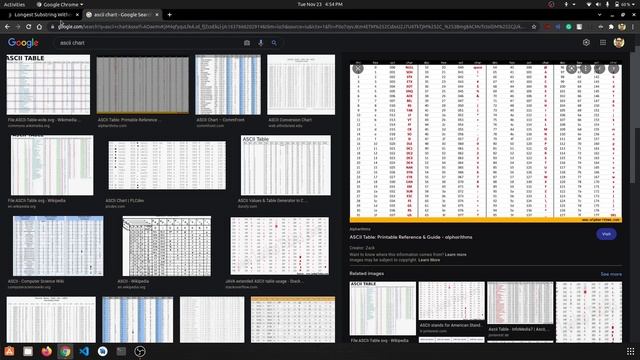
Task: Open ASCII Wikipedia black-and-white chart thumbnail
Action: [167, 246]
